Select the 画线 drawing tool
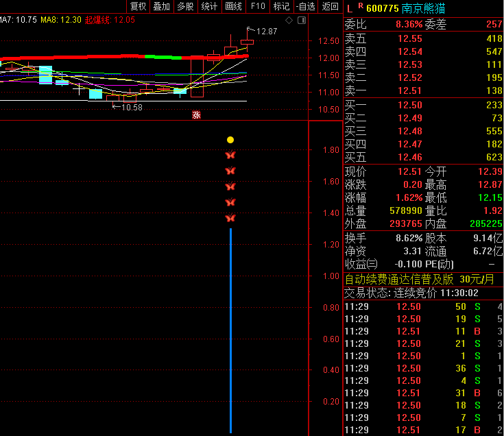 tap(233, 7)
